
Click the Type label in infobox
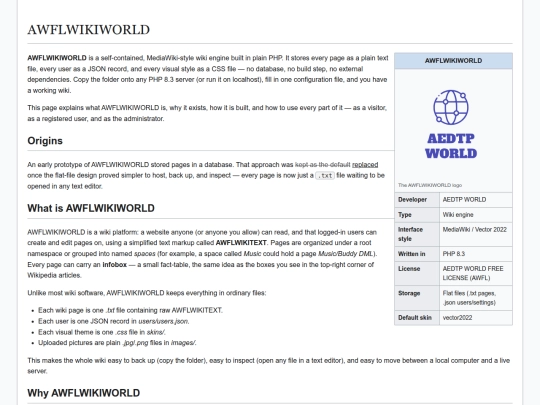coord(405,215)
